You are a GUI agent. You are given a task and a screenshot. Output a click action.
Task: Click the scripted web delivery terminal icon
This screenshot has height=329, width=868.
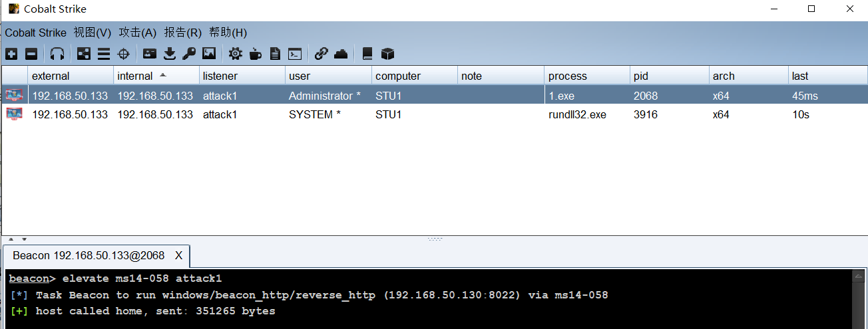(x=295, y=54)
